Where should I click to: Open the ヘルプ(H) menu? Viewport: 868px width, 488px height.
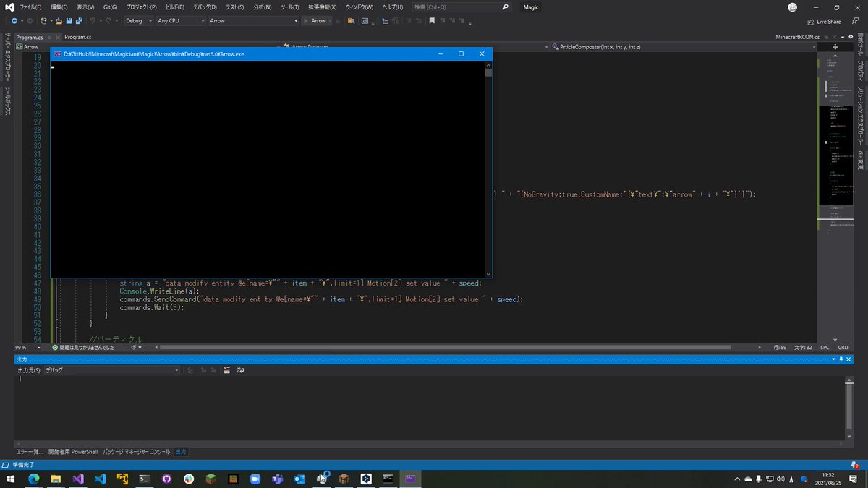tap(393, 7)
